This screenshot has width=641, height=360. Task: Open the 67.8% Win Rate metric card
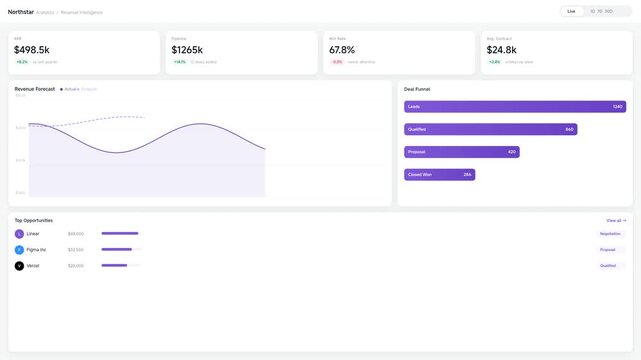399,53
